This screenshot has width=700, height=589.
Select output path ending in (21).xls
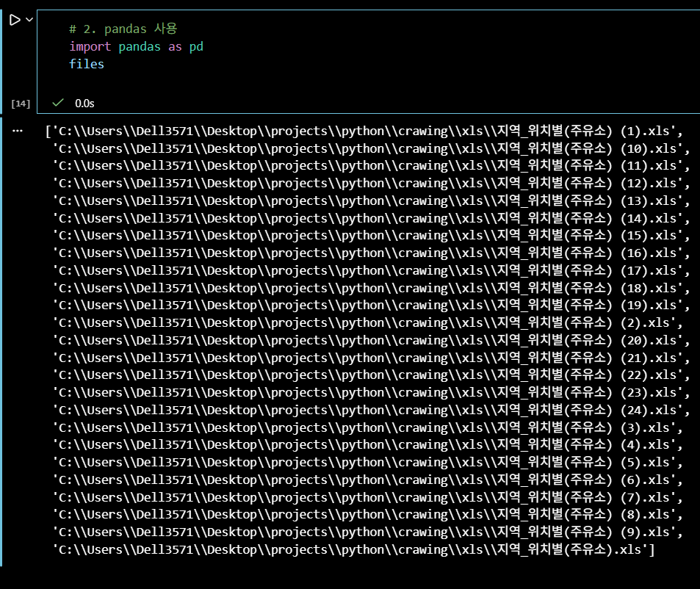(x=372, y=358)
